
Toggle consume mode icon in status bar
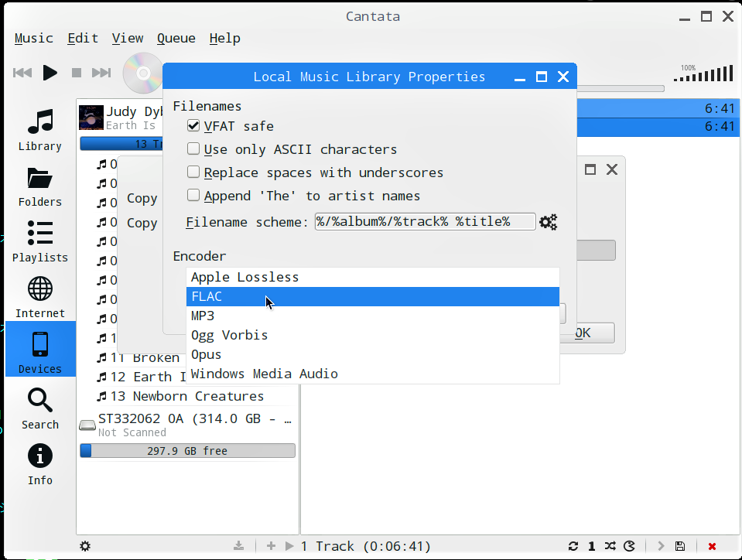tap(629, 546)
